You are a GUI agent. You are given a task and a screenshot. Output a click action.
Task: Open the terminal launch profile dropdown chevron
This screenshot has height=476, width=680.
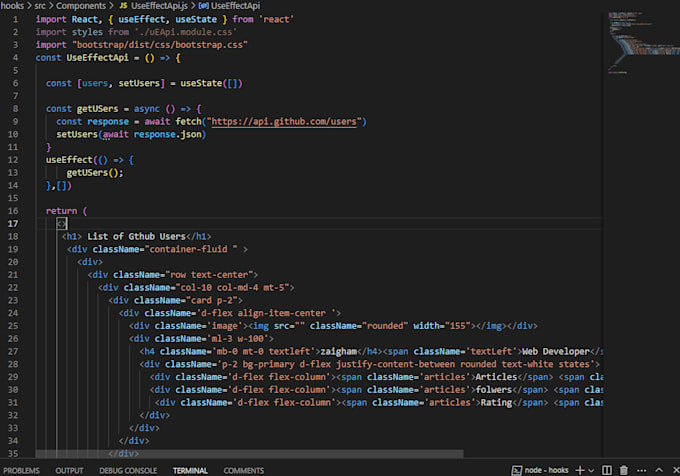tap(591, 471)
